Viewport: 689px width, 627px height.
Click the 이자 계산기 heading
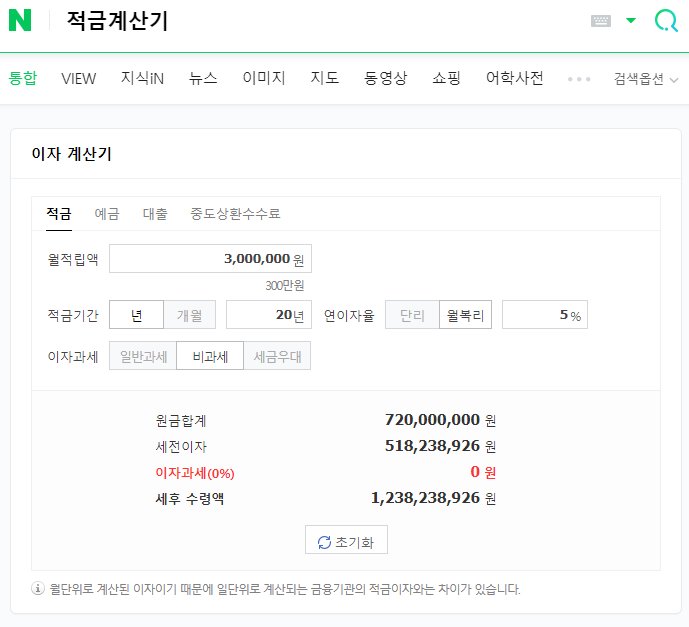point(72,154)
